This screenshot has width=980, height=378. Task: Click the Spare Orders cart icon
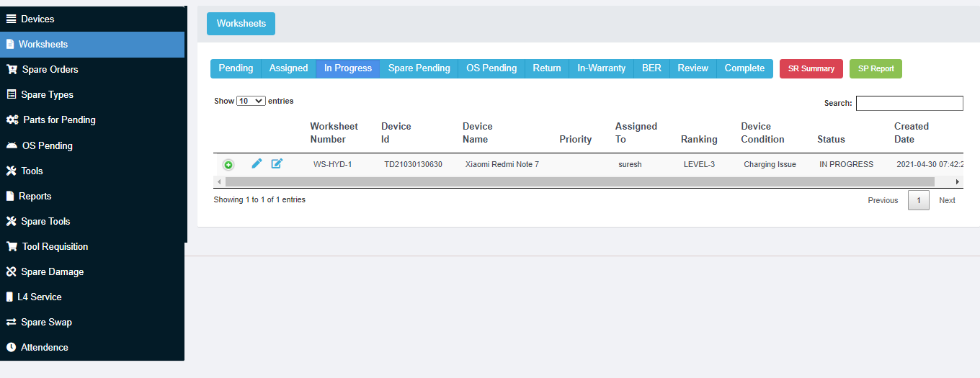tap(12, 70)
